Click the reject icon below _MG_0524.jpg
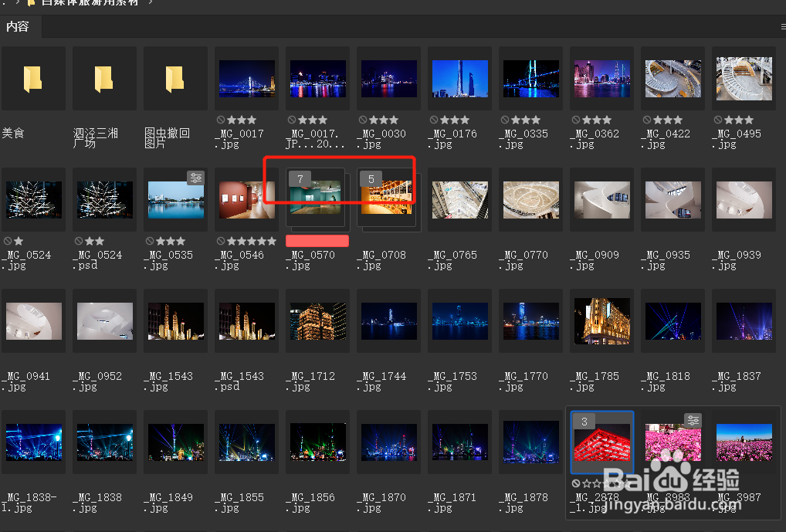Image resolution: width=786 pixels, height=532 pixels. (8, 241)
